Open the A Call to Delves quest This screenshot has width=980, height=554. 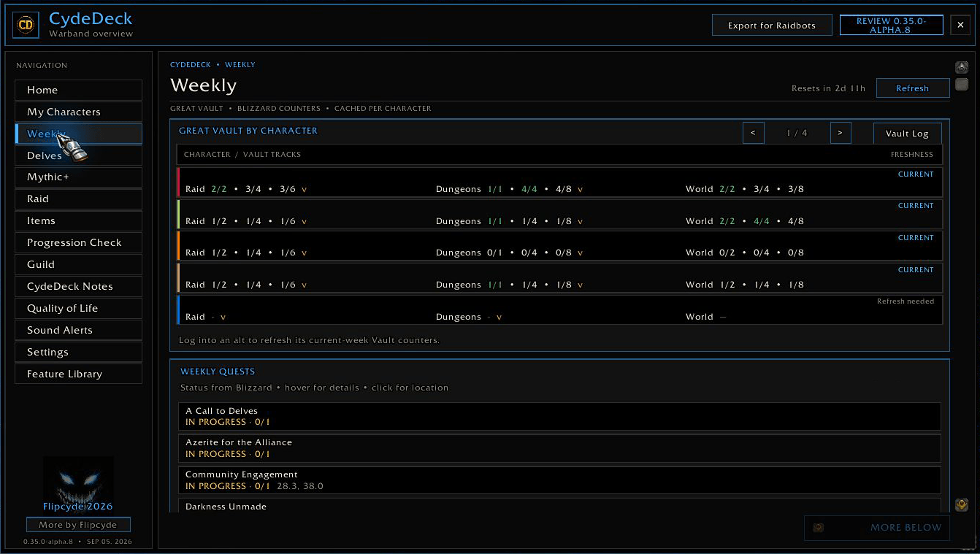click(559, 416)
